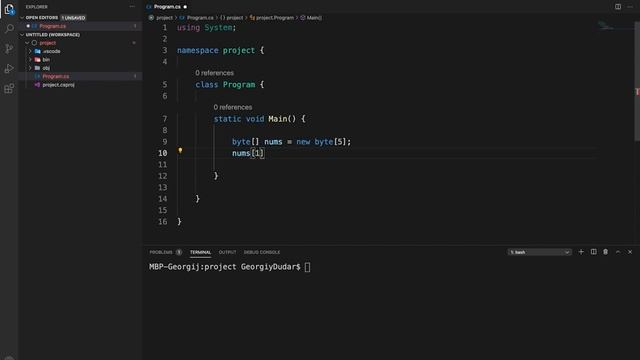Viewport: 640px width, 360px height.
Task: Collapse the Open Editors section
Action: tap(22, 18)
